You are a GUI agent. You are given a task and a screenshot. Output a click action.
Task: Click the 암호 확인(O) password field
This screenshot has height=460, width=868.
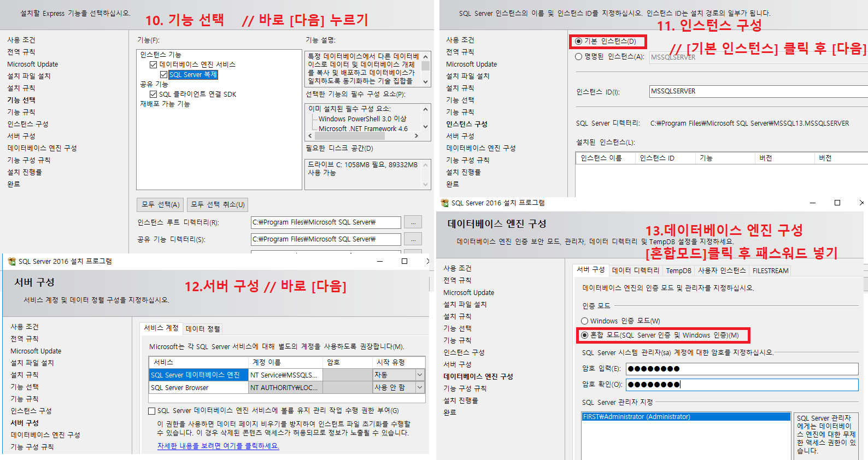(742, 385)
